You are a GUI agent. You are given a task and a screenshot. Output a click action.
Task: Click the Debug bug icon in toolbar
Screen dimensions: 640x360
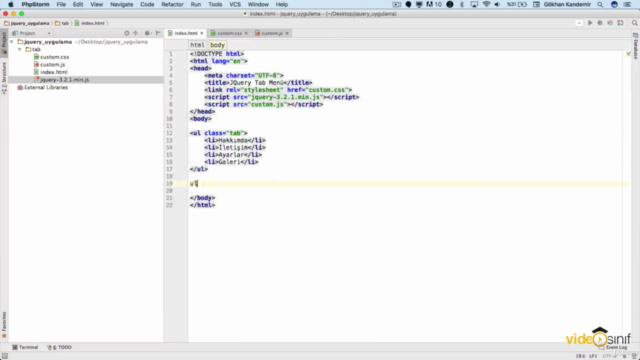click(x=600, y=23)
